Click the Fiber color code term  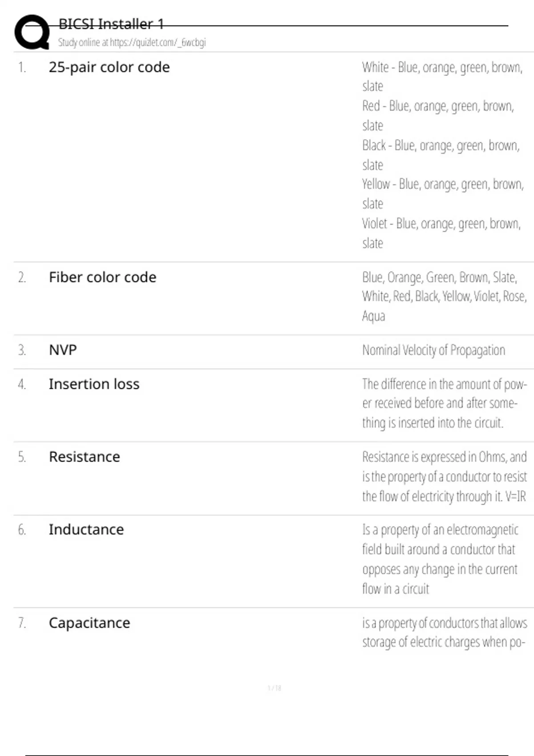tap(102, 277)
